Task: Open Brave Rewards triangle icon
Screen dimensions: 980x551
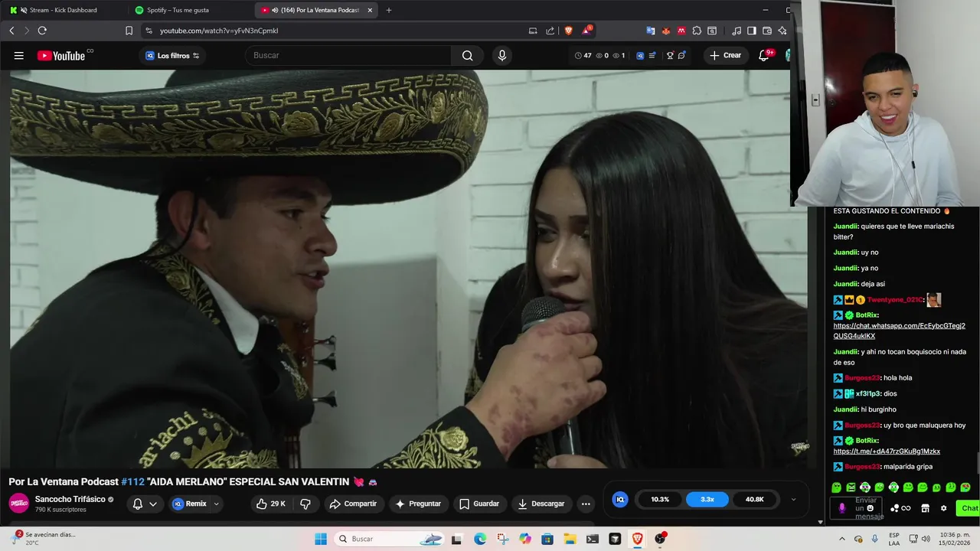Action: click(x=586, y=31)
